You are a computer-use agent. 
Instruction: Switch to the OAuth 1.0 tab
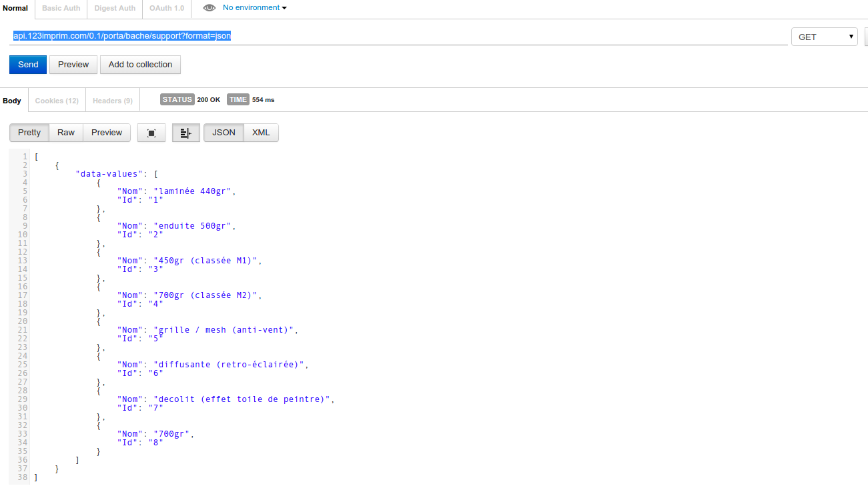coord(166,8)
